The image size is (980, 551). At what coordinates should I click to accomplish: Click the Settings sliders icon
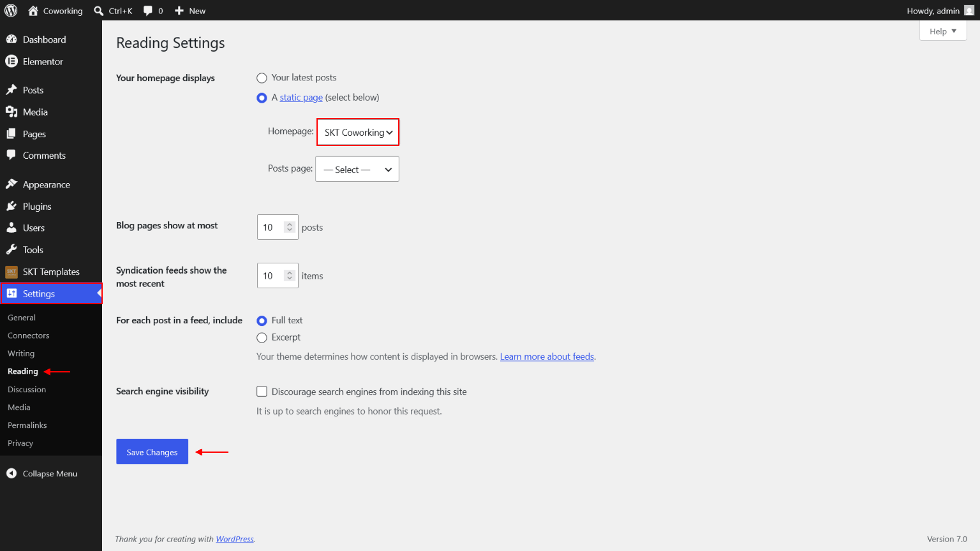coord(11,293)
